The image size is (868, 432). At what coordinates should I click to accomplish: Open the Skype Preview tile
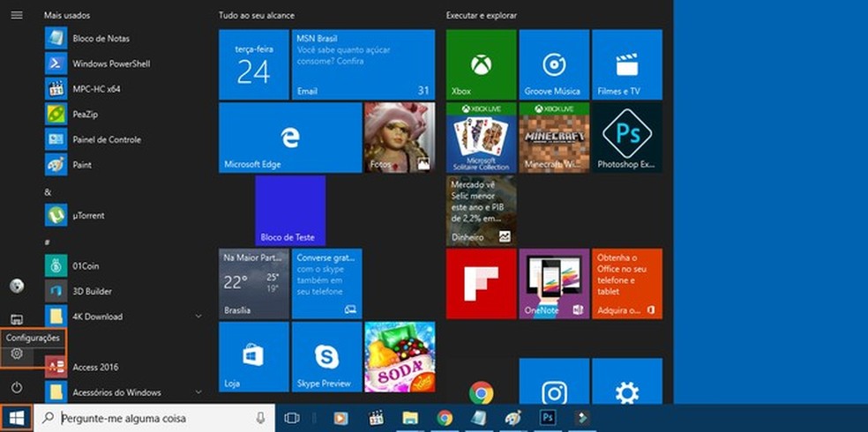pyautogui.click(x=326, y=357)
